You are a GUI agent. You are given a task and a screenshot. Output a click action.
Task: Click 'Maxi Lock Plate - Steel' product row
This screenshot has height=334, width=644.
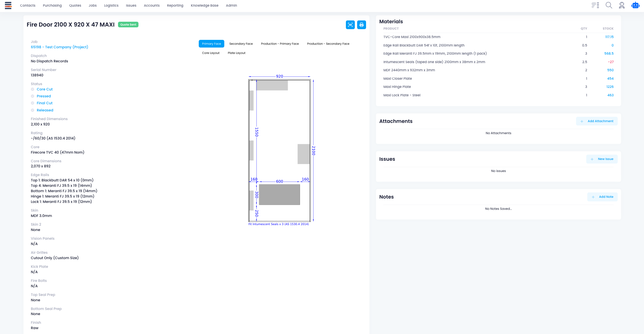(498, 95)
